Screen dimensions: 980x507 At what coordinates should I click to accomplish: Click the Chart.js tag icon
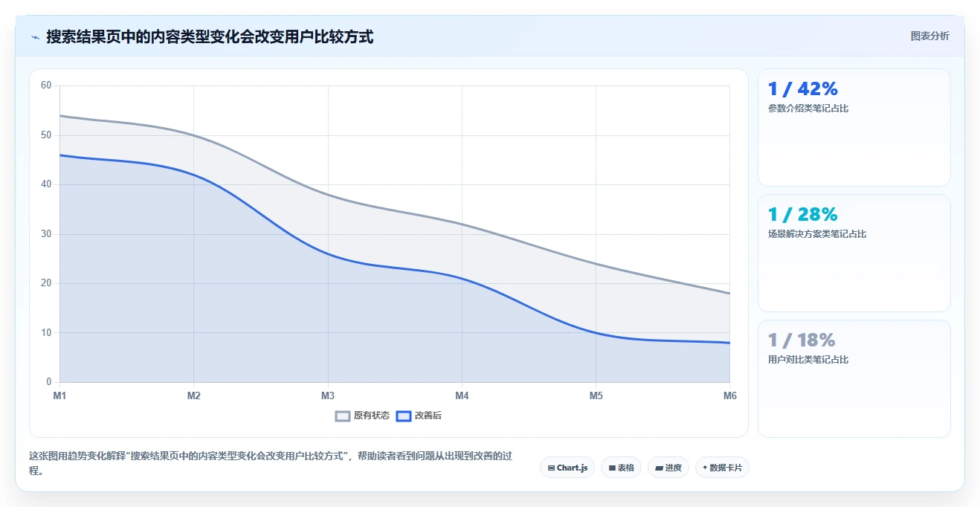551,468
